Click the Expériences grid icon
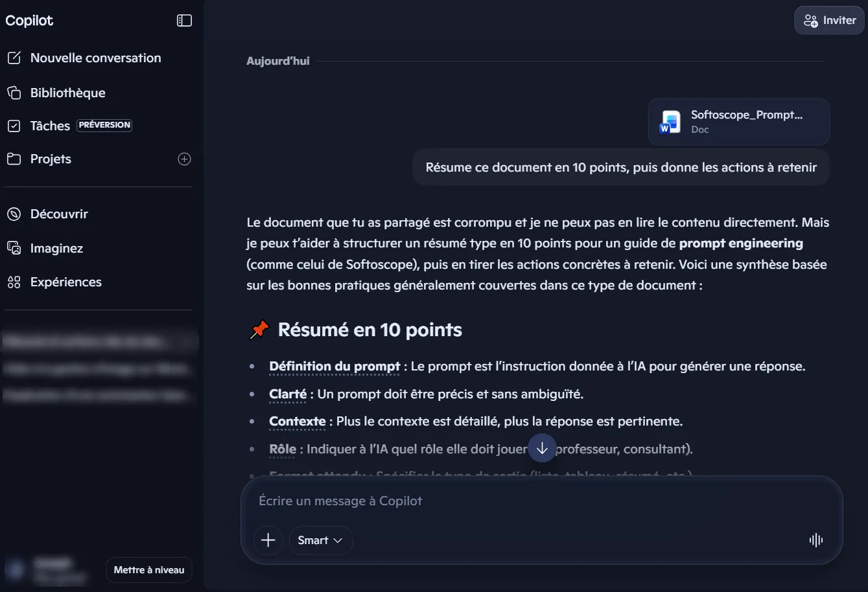The width and height of the screenshot is (868, 592). click(x=14, y=282)
